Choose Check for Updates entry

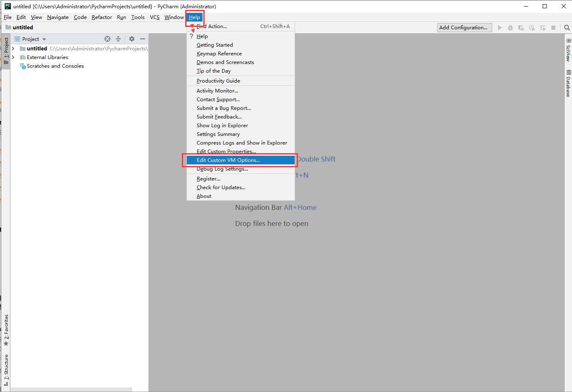pyautogui.click(x=241, y=188)
